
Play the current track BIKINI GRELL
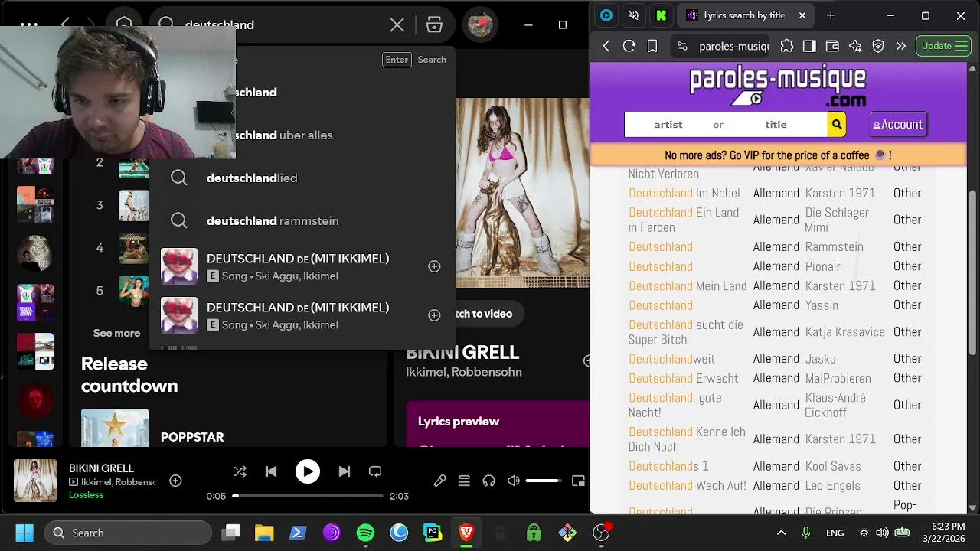tap(307, 471)
